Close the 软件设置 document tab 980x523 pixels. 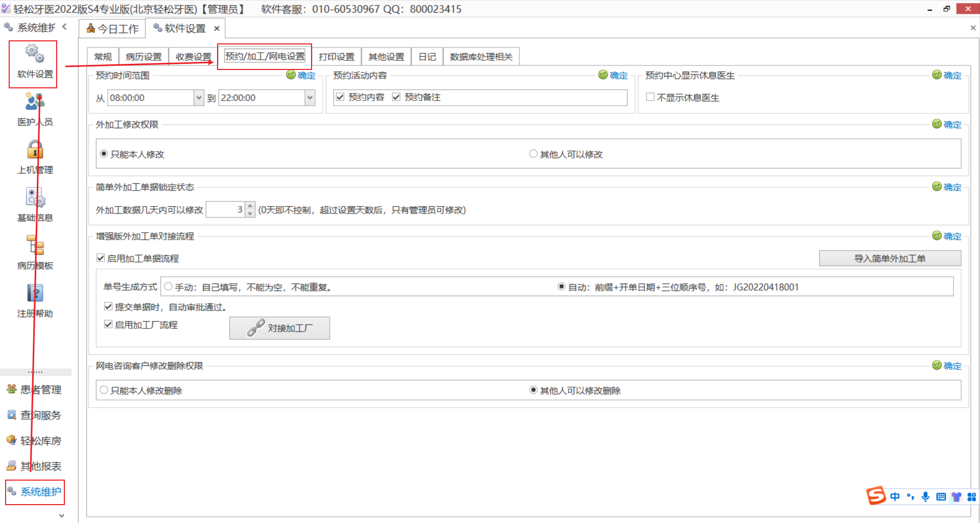217,29
